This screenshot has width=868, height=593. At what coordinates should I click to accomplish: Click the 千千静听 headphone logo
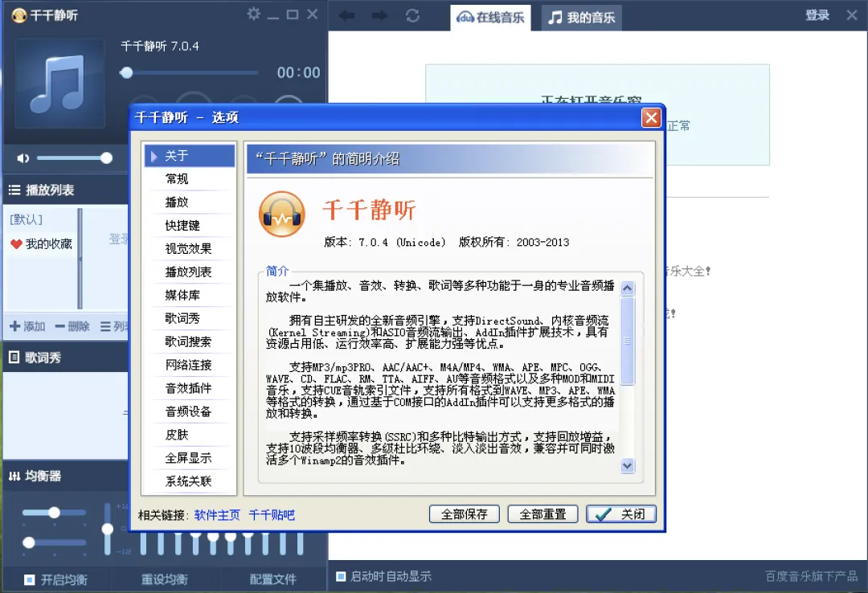[282, 215]
